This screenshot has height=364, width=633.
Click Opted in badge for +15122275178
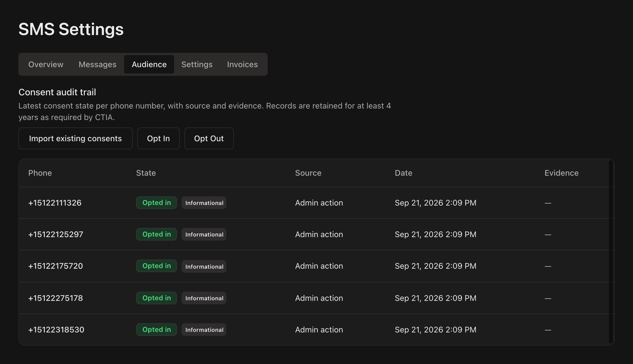point(157,298)
